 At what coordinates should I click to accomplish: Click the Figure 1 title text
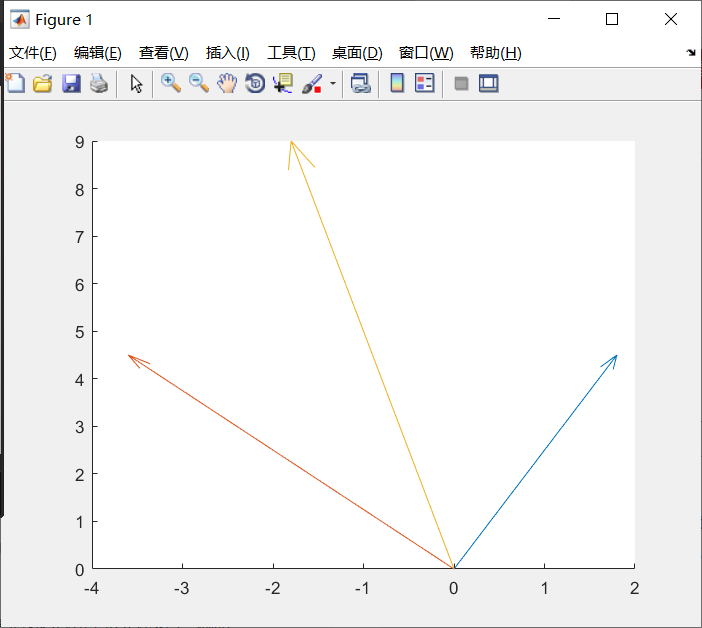click(64, 20)
